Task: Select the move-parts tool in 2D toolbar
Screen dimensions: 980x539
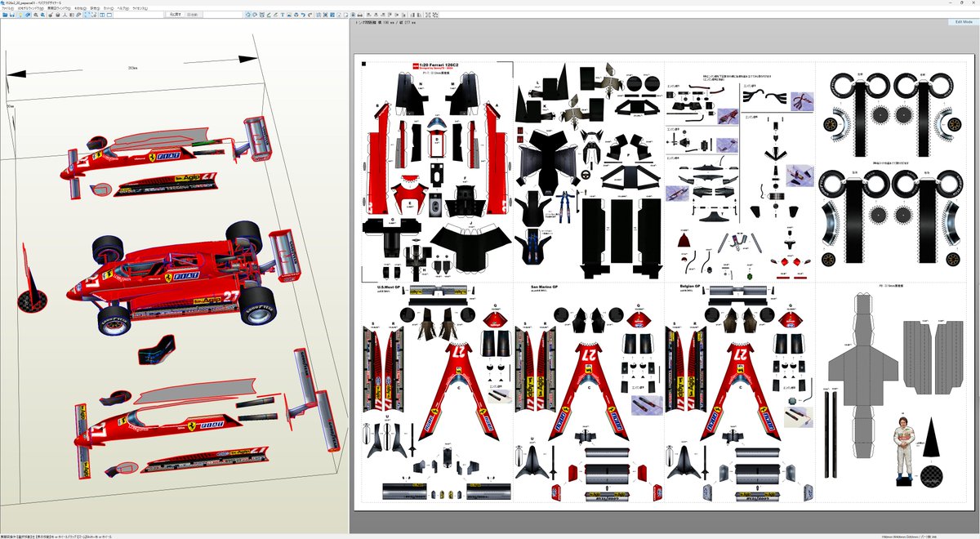Action: (x=248, y=15)
